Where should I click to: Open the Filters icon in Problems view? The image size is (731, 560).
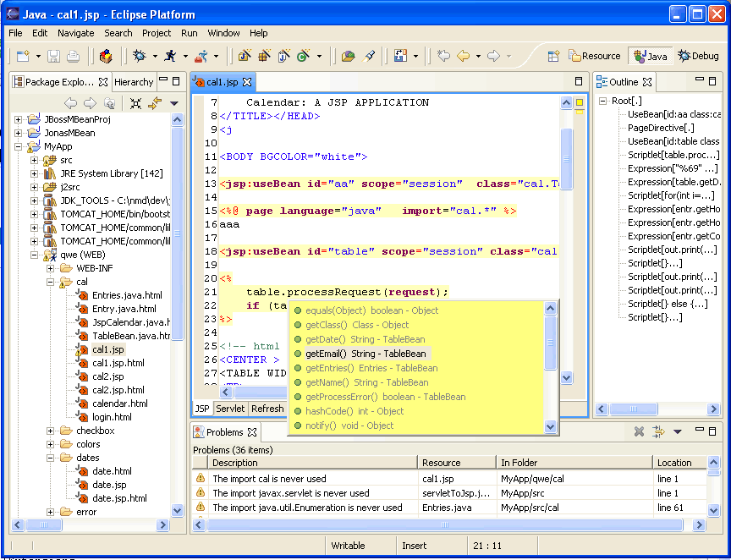pos(658,431)
